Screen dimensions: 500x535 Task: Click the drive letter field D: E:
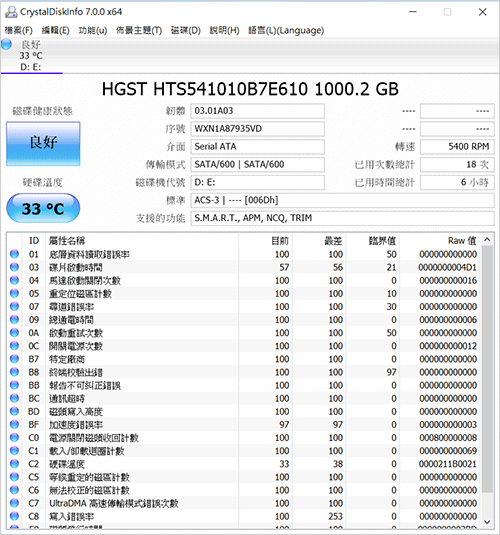[x=257, y=183]
